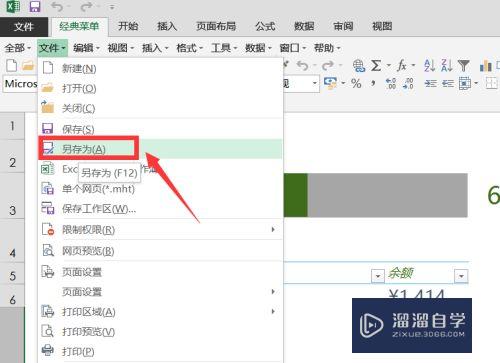Screen dimensions: 500x363
Task: Click the globe hyperlink toolbar icon
Action: [359, 66]
